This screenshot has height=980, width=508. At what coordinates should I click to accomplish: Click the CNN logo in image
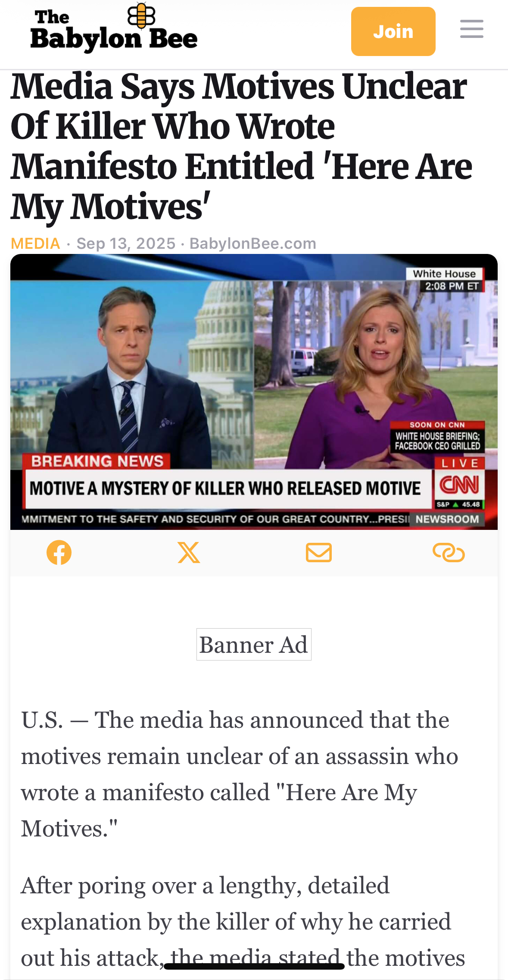[x=459, y=485]
